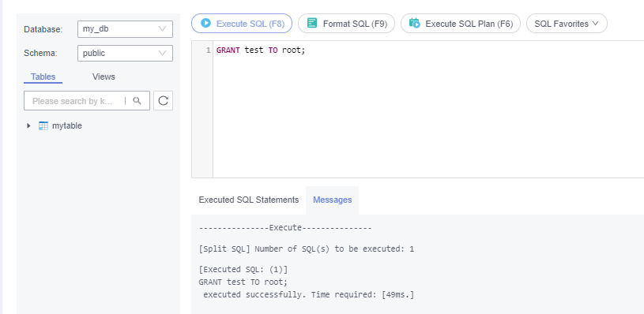Select the Messages tab

(332, 200)
